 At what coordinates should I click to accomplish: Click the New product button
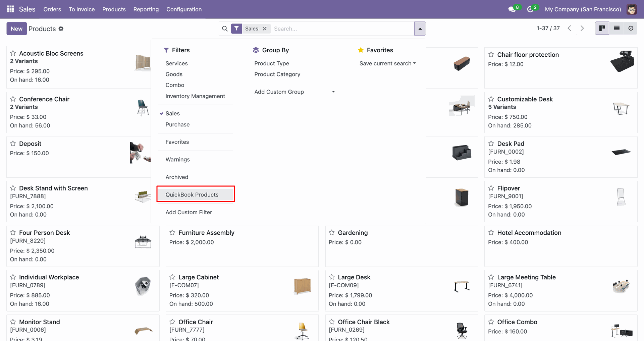16,29
